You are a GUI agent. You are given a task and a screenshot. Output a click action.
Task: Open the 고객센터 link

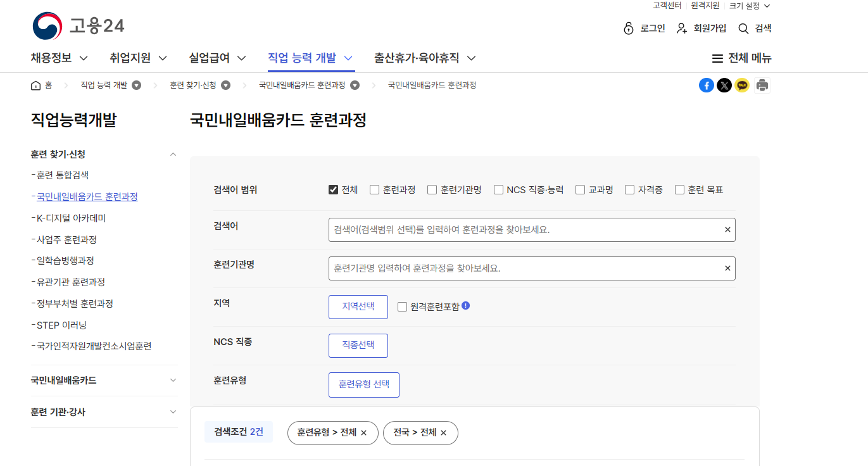(667, 6)
